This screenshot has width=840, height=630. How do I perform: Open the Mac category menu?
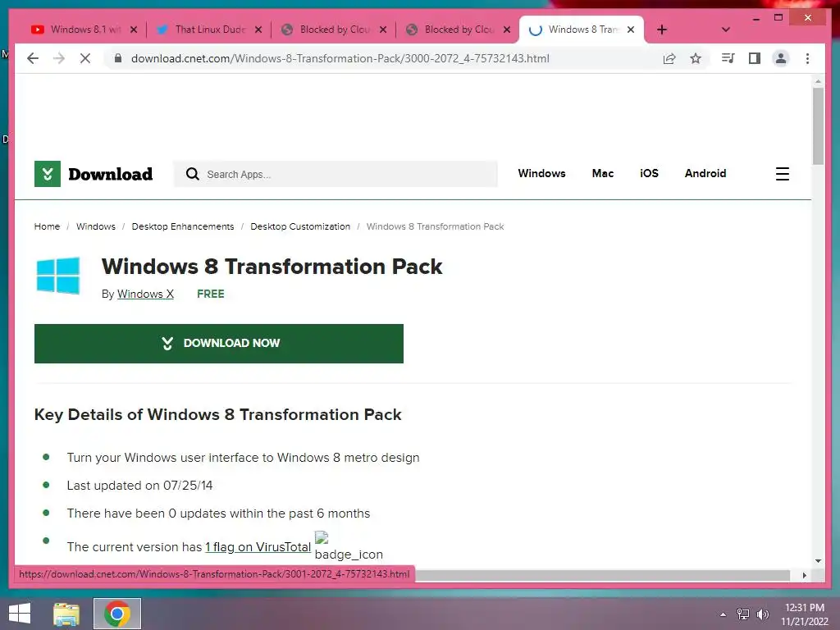[x=603, y=173]
